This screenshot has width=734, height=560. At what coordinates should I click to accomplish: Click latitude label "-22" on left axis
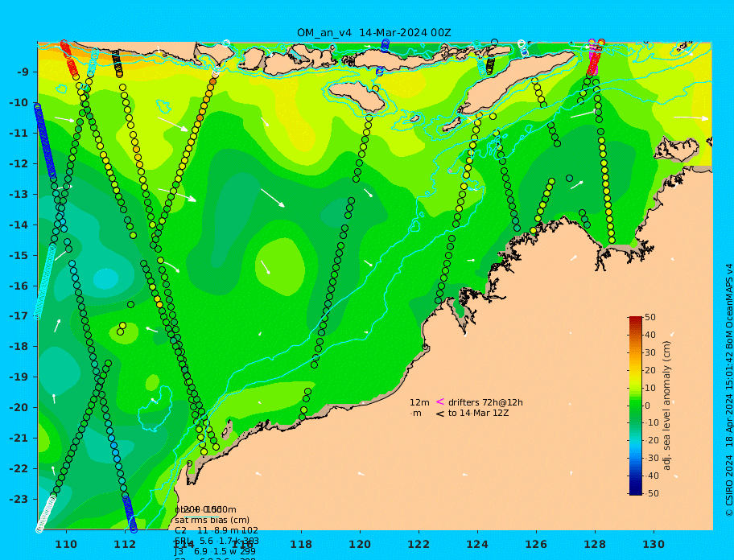coord(19,469)
